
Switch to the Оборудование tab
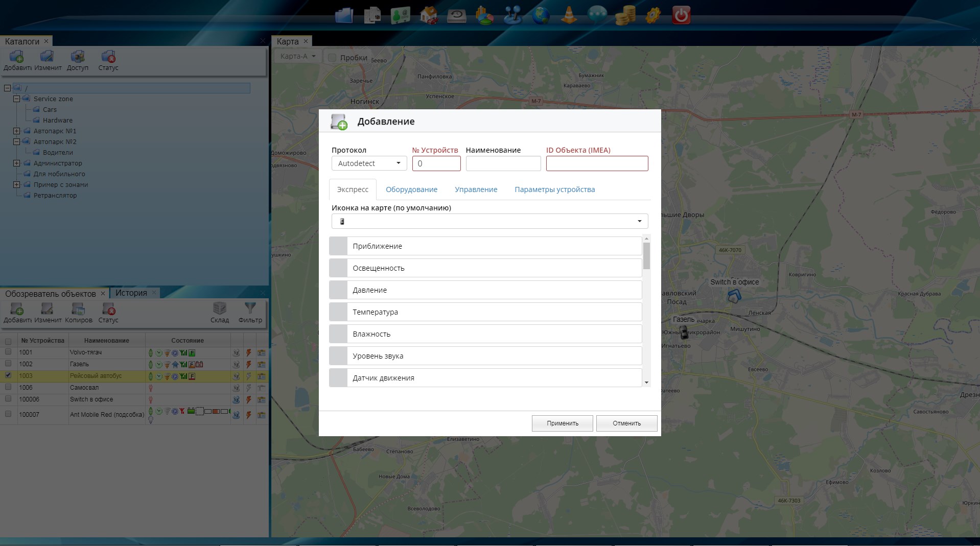point(411,189)
